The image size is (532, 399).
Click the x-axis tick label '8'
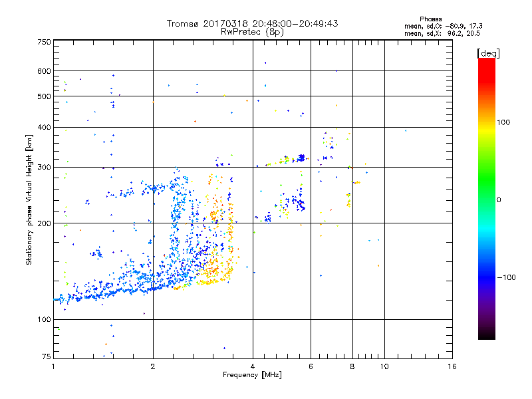point(352,366)
